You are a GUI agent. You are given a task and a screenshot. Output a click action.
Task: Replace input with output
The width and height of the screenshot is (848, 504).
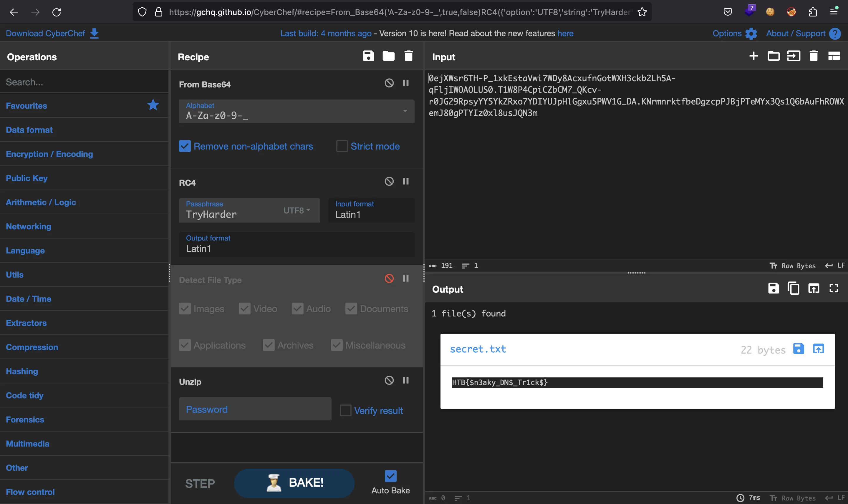[x=814, y=288]
